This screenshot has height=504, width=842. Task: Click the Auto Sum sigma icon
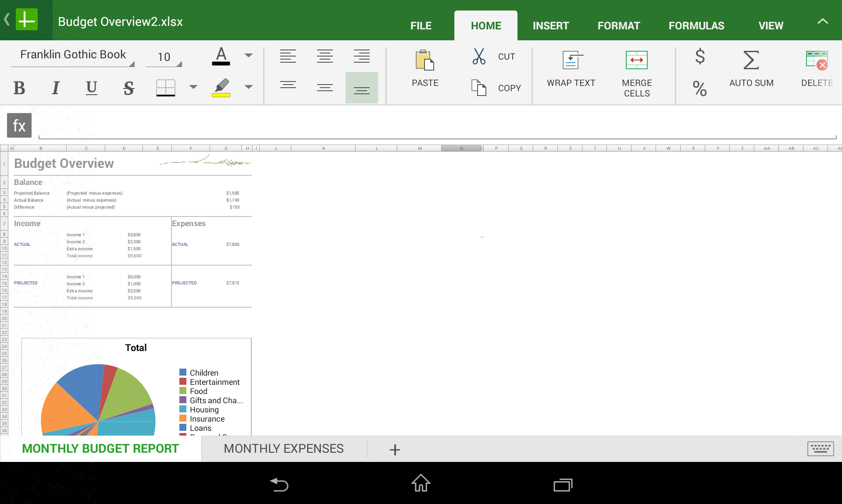tap(751, 60)
